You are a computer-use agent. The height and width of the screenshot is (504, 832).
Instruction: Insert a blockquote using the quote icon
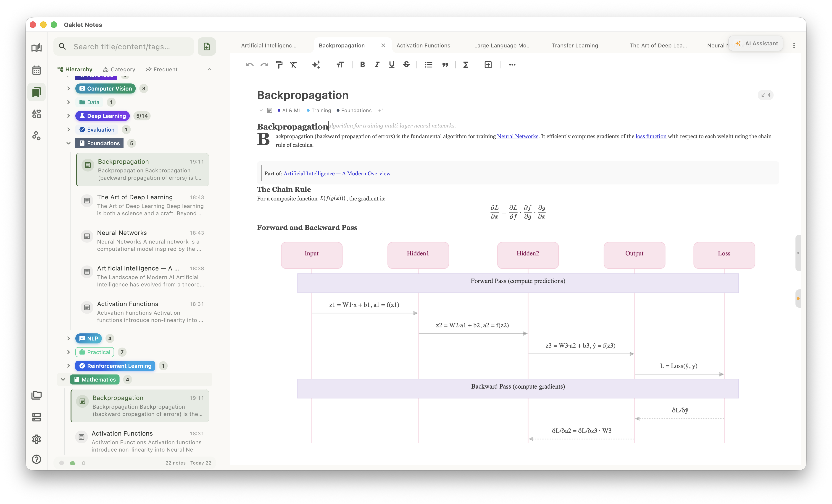pos(445,65)
